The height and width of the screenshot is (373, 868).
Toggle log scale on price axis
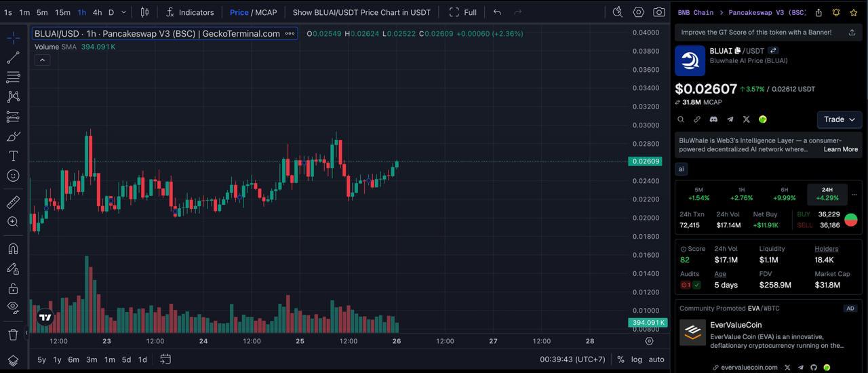(636, 359)
